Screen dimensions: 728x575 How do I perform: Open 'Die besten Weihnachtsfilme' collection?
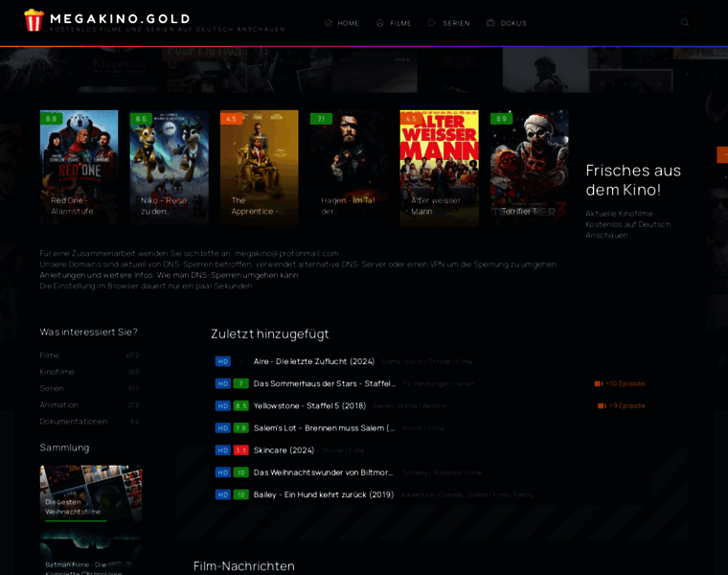pyautogui.click(x=91, y=494)
